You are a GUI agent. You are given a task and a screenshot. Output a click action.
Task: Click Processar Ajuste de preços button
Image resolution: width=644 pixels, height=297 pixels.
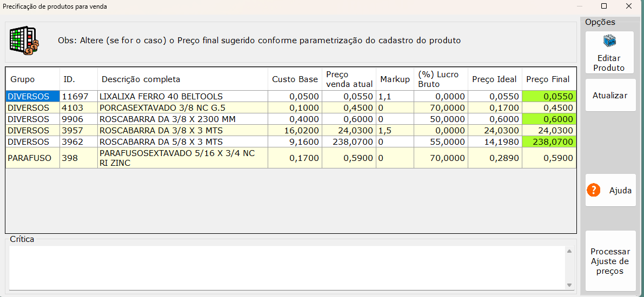pos(610,261)
